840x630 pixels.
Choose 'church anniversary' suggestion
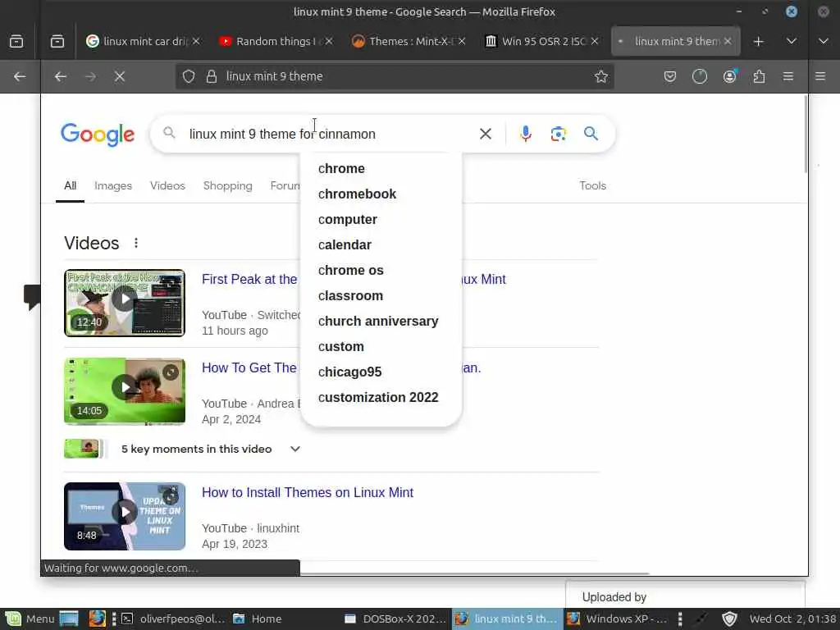[381, 322]
